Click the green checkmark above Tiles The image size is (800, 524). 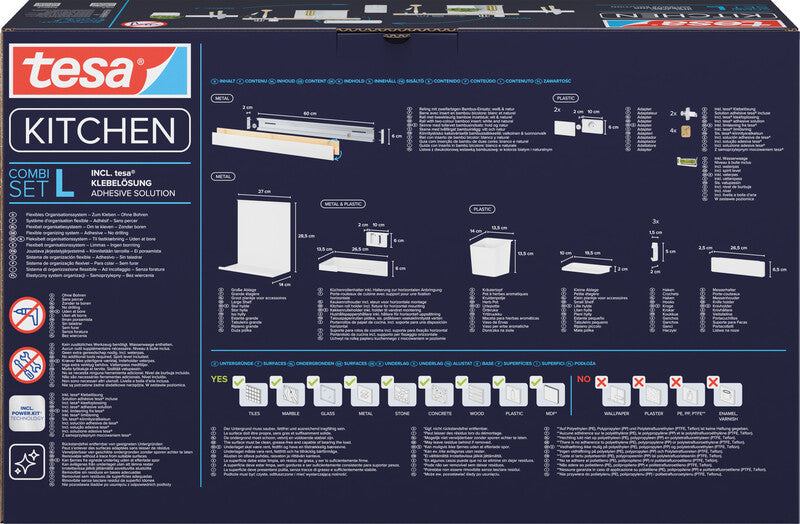238,381
